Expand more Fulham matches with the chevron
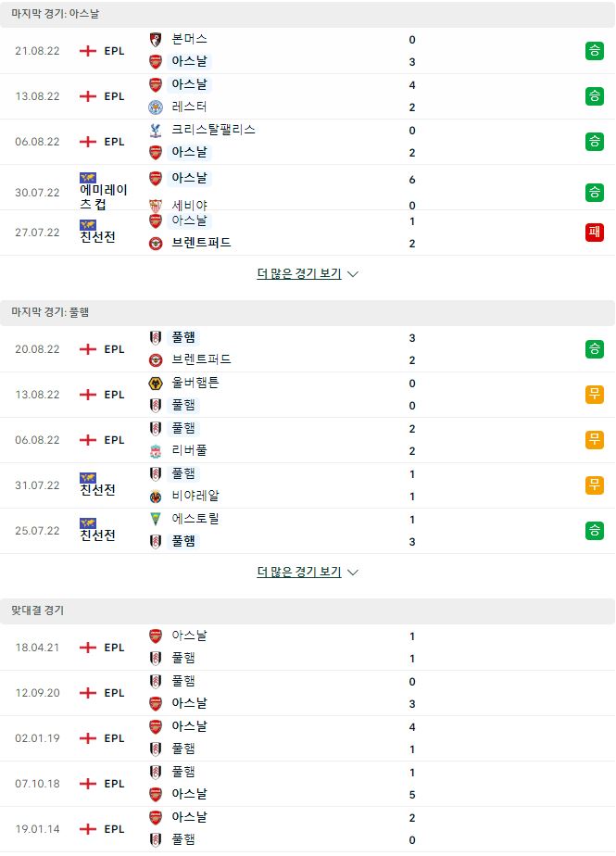Viewport: 616px width, 856px height. 353,573
